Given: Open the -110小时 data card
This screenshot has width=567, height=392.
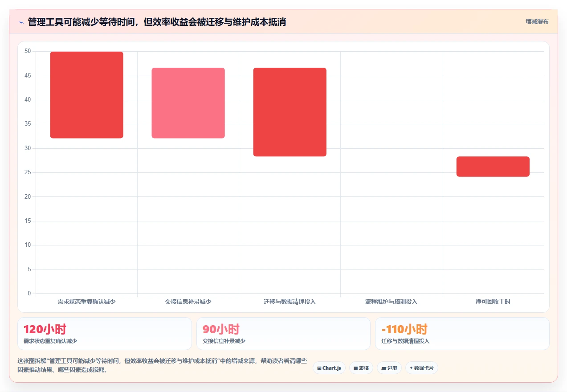Looking at the screenshot, I should 462,334.
